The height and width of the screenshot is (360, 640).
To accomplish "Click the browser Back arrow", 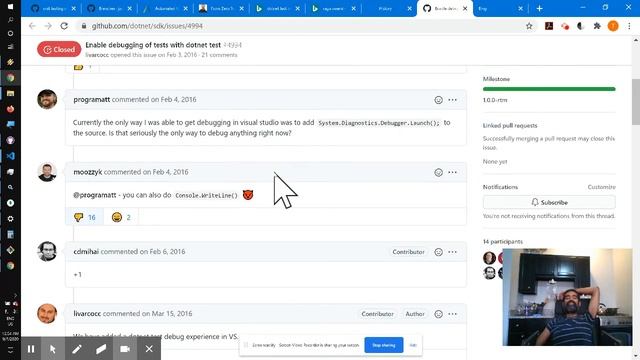I will [x=32, y=26].
